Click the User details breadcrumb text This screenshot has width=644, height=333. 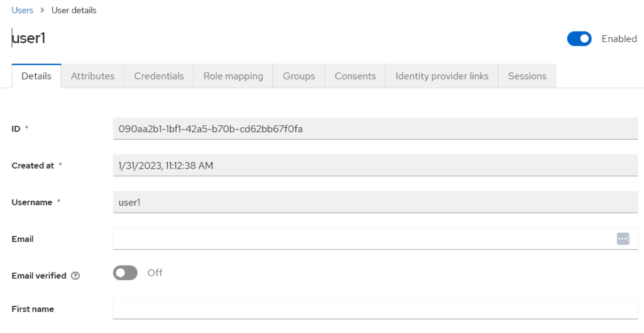(74, 10)
